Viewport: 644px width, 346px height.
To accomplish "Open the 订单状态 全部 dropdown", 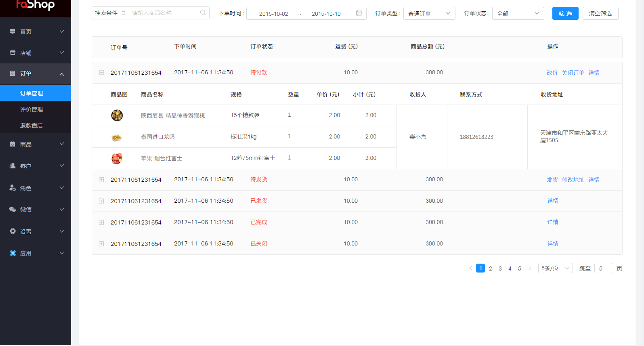I will click(x=518, y=13).
